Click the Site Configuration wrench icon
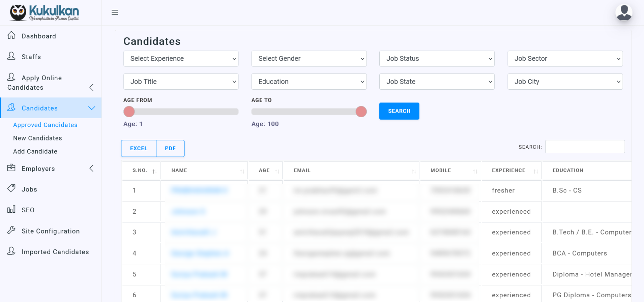This screenshot has height=302, width=644. (11, 230)
